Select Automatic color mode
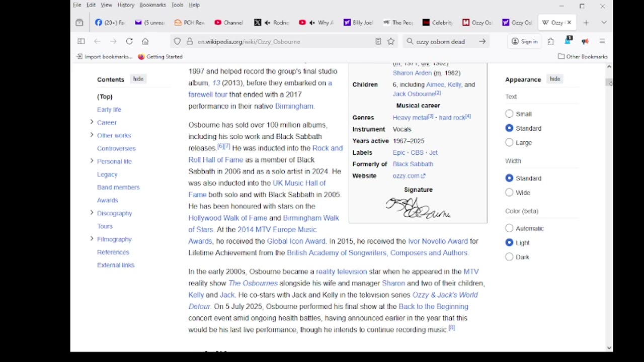This screenshot has height=362, width=644. 509,228
